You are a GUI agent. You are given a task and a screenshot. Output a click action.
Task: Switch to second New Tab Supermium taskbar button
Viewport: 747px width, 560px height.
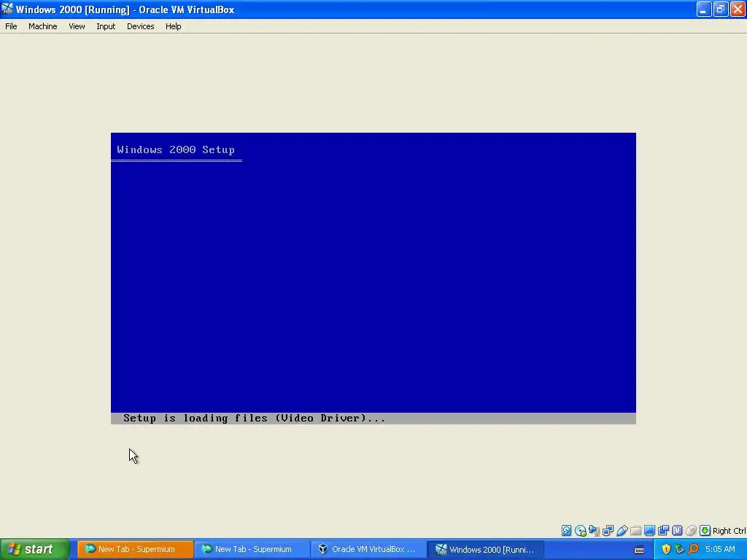(x=252, y=549)
